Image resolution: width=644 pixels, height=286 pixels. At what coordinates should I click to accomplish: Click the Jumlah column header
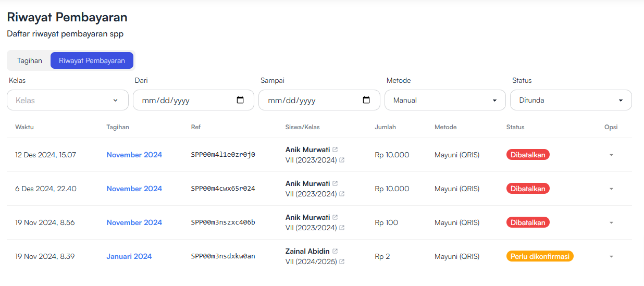[385, 127]
